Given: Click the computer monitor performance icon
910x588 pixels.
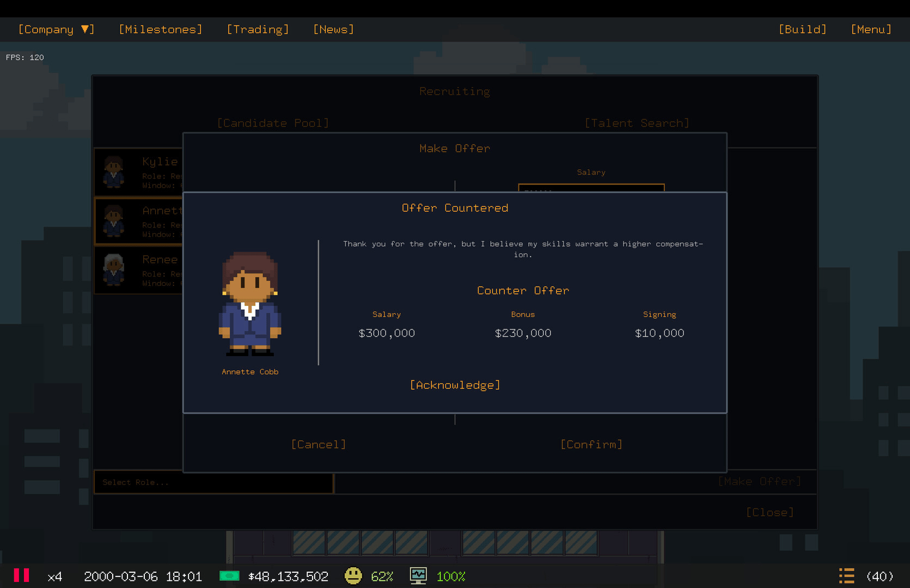Looking at the screenshot, I should (x=418, y=576).
